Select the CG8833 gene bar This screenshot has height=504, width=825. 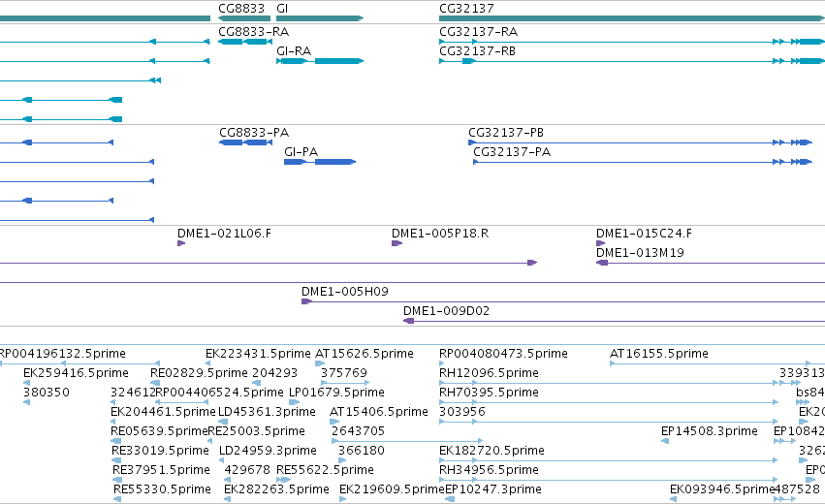tap(244, 18)
